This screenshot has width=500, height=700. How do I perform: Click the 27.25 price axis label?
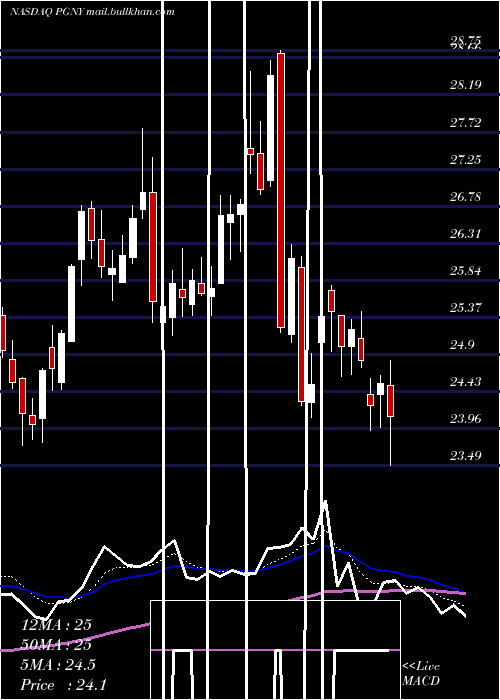tap(466, 159)
